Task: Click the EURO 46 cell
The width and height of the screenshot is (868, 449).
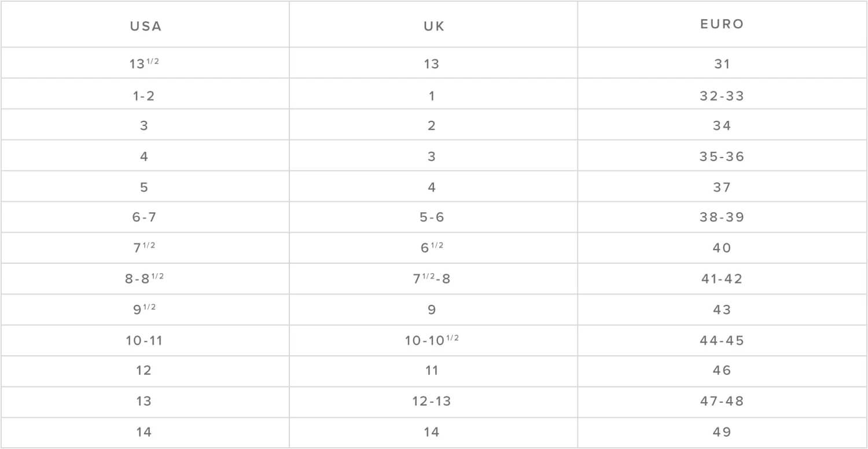Action: pyautogui.click(x=722, y=370)
